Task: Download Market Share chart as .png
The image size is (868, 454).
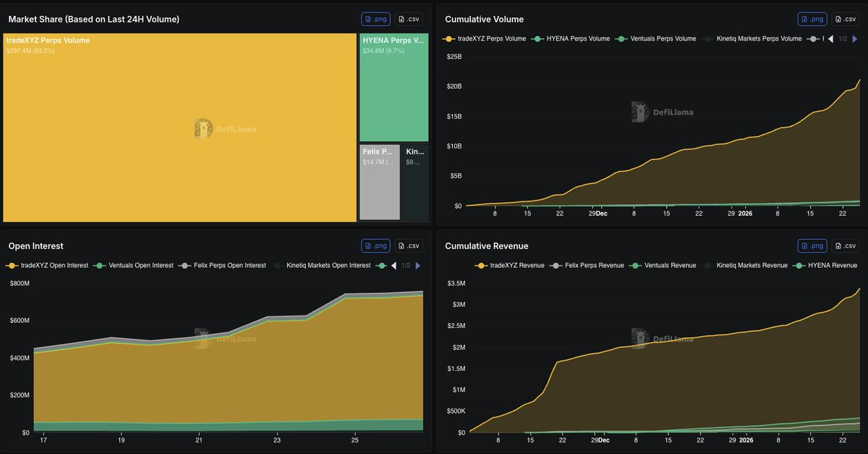Action: 375,20
